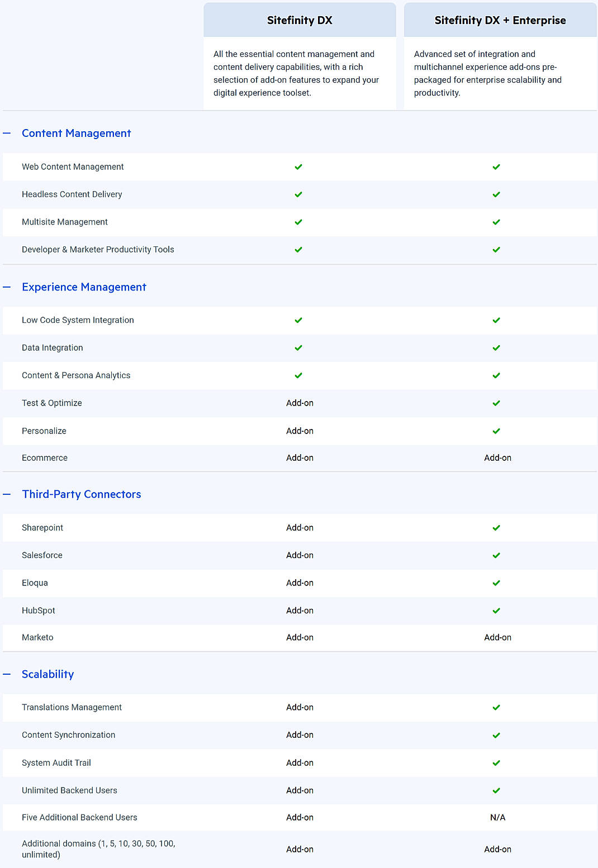Click Headless Content Delivery checkmark under Enterprise
Image resolution: width=598 pixels, height=868 pixels.
pos(496,194)
